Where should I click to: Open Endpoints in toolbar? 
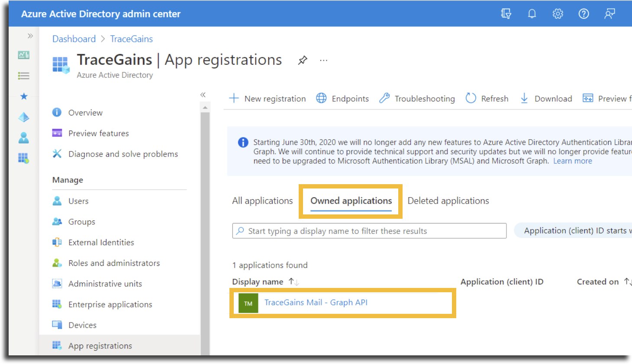[x=342, y=99]
